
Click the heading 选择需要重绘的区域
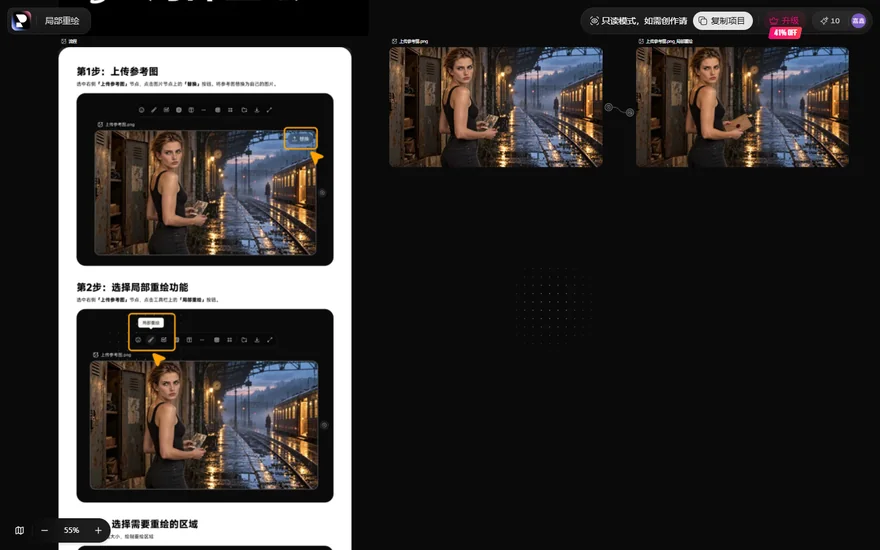coord(154,524)
